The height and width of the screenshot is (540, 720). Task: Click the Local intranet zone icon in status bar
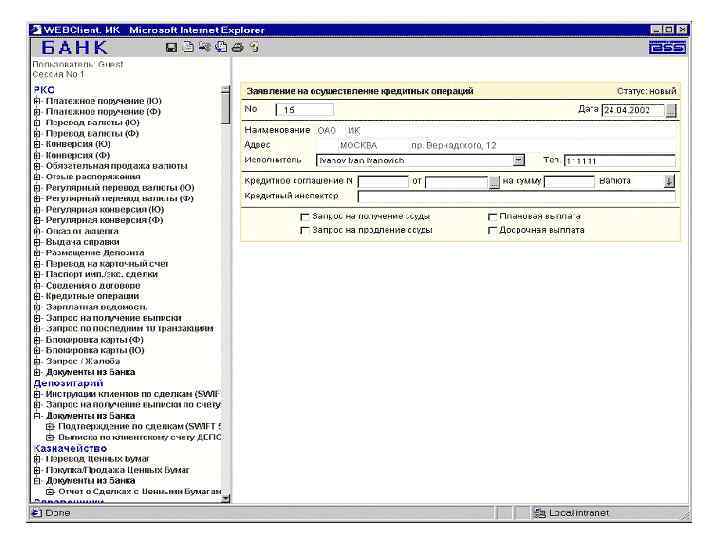click(x=540, y=513)
